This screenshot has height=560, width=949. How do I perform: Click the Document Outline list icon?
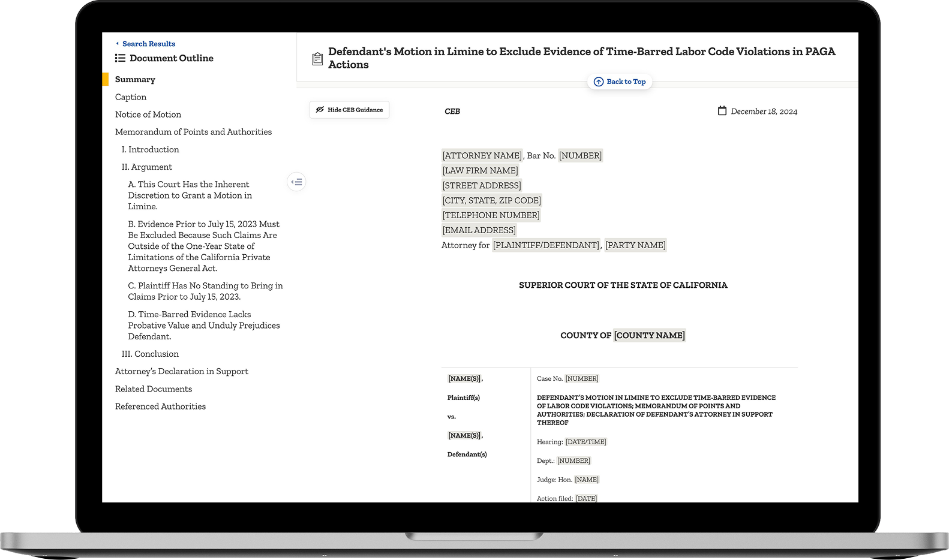tap(120, 58)
